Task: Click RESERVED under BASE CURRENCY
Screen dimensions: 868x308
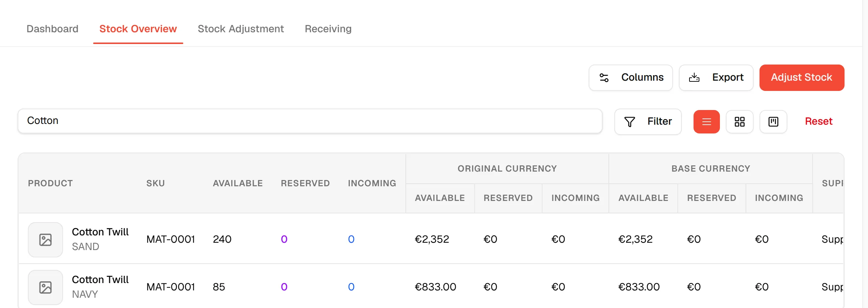Action: (711, 198)
